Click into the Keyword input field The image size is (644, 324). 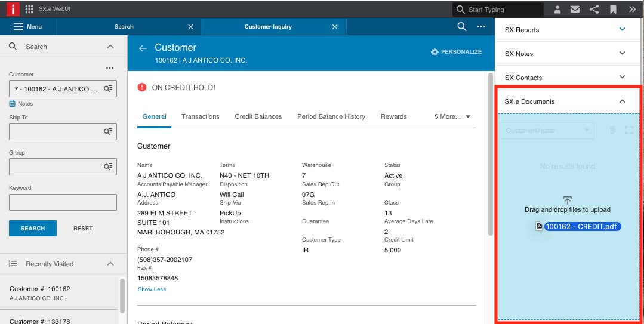[x=63, y=202]
